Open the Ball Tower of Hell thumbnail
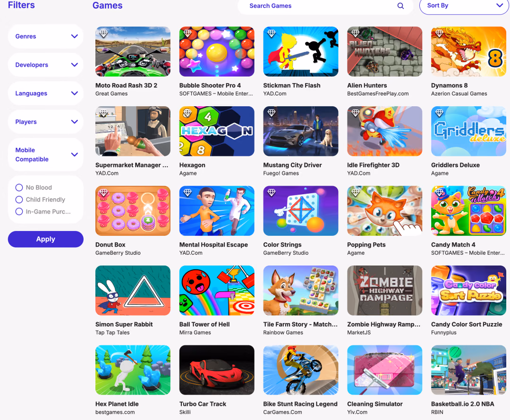The width and height of the screenshot is (510, 420). click(217, 291)
